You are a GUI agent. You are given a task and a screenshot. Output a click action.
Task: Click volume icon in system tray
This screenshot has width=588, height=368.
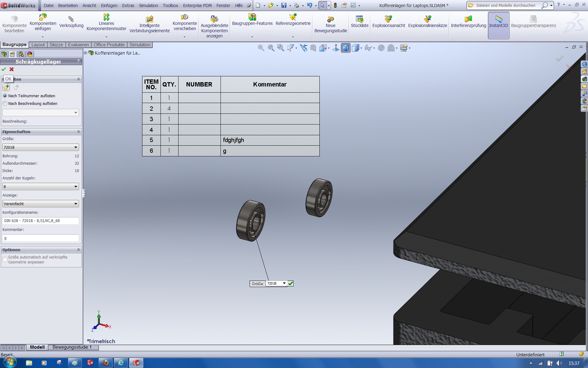559,363
